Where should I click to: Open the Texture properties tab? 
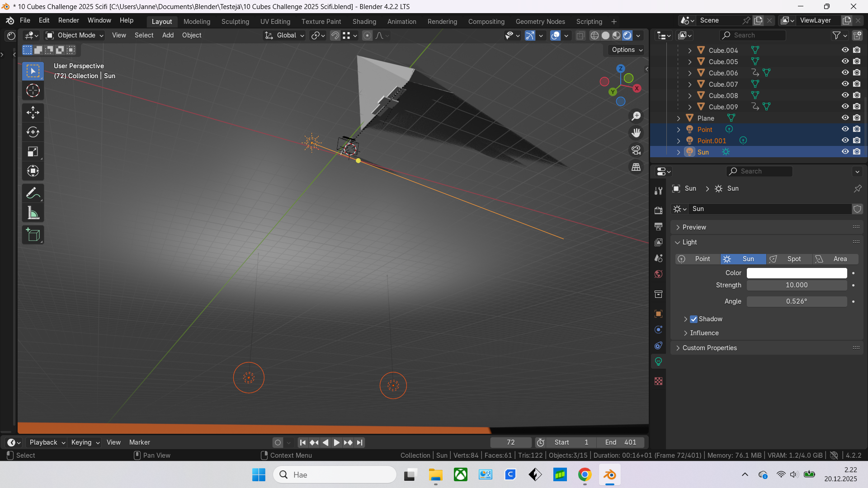pyautogui.click(x=659, y=381)
